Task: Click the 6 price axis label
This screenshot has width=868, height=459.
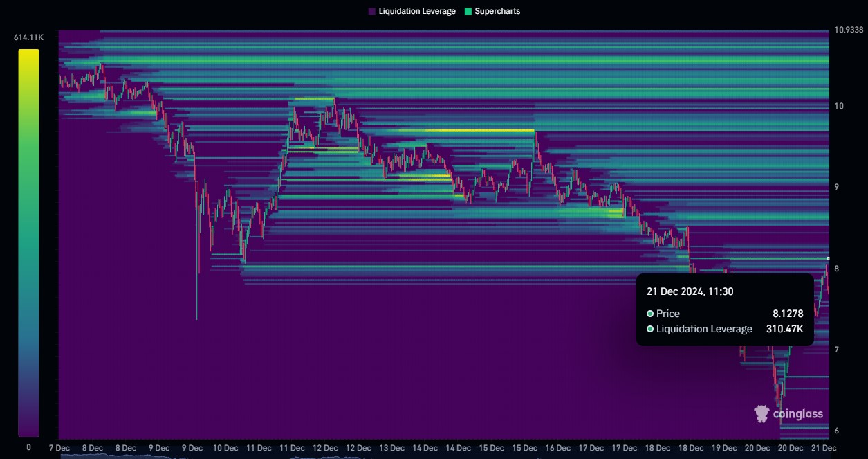Action: [837, 431]
